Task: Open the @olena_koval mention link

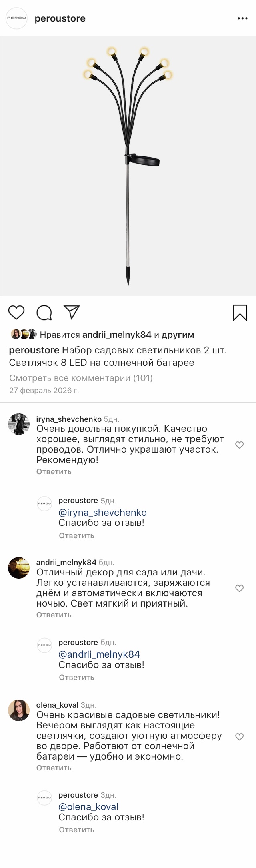Action: click(88, 807)
